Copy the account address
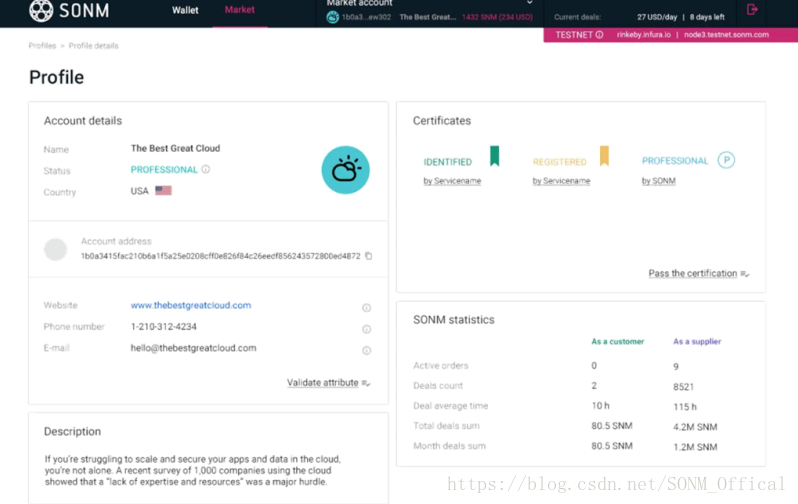The height and width of the screenshot is (504, 798). (368, 256)
